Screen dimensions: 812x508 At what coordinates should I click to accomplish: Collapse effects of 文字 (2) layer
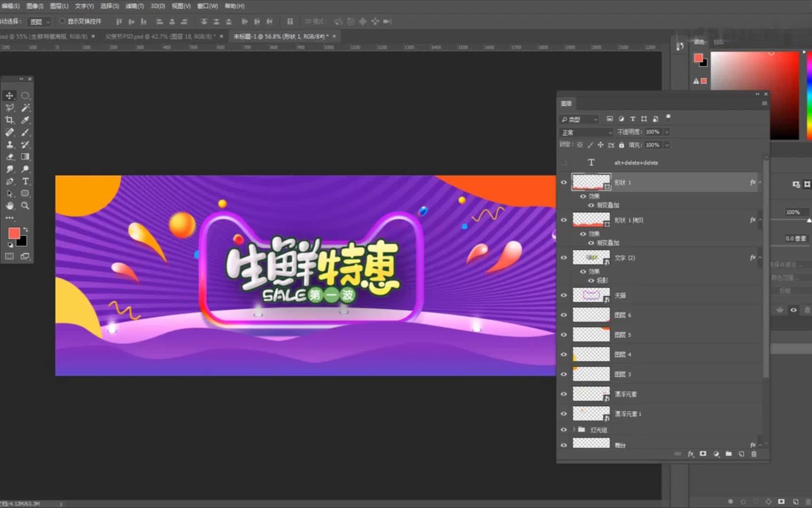pos(760,258)
